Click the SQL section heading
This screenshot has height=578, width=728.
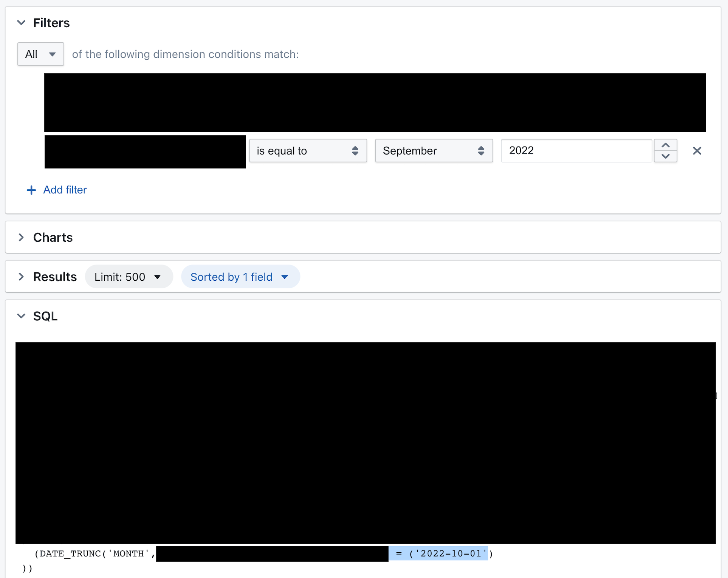pyautogui.click(x=45, y=316)
